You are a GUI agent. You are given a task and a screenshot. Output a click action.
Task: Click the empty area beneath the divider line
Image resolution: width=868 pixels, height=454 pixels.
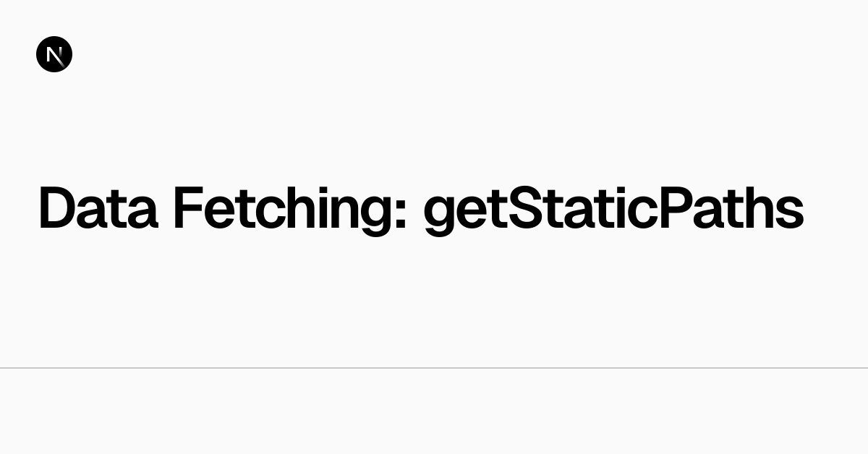click(x=434, y=412)
